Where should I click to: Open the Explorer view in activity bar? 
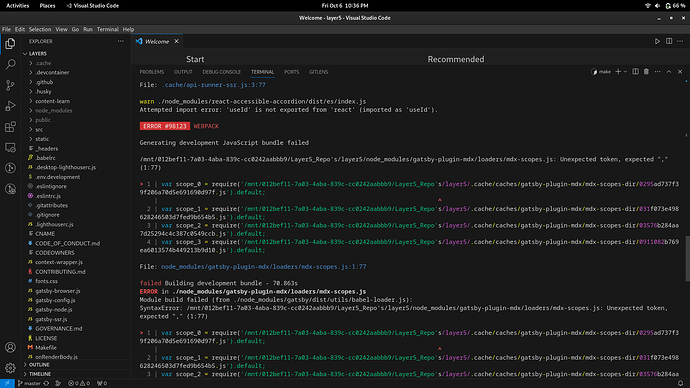[x=10, y=44]
